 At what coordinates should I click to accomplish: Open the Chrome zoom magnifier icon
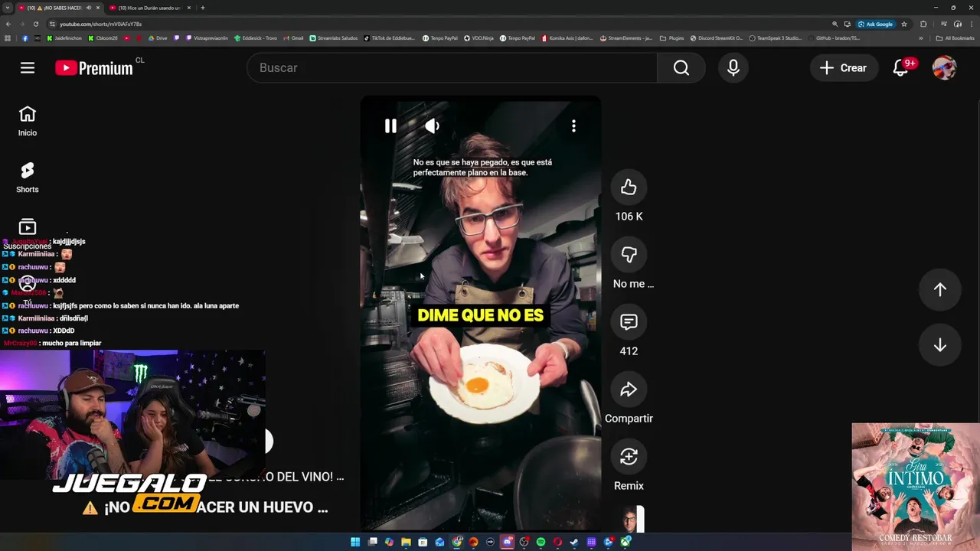pyautogui.click(x=835, y=24)
